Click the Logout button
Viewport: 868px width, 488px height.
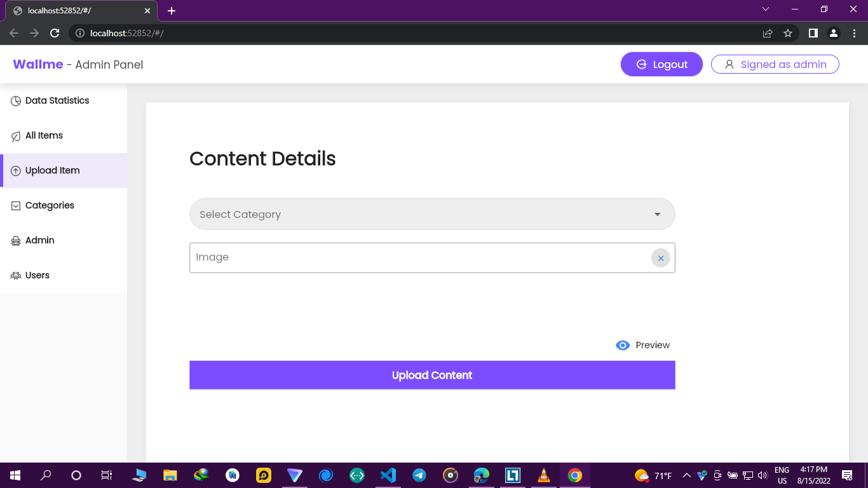click(x=661, y=64)
